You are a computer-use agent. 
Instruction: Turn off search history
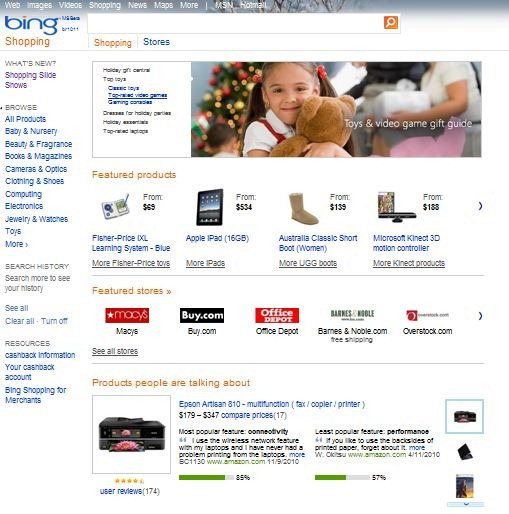tap(54, 321)
